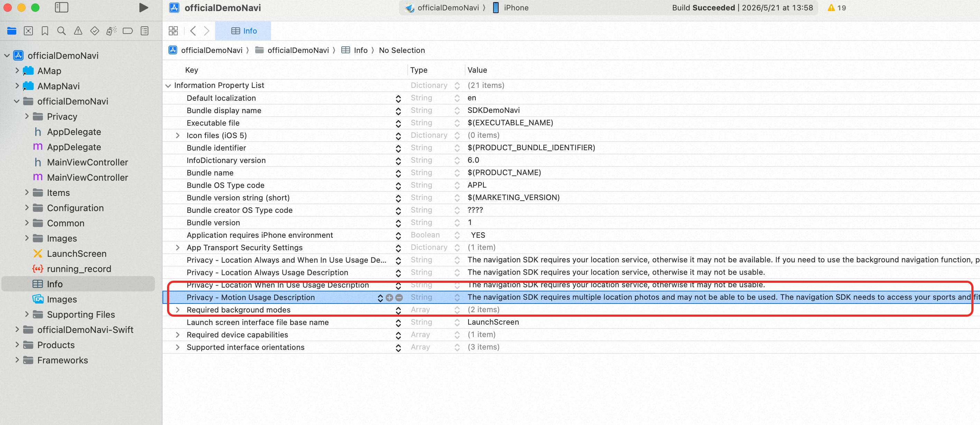Screen dimensions: 980x425
Task: Open the Test navigator diamond icon
Action: (95, 31)
